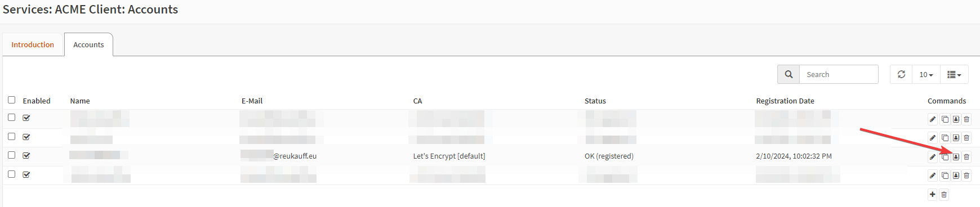Sort by the Name column header
Screen dimensions: 980x207
tap(80, 101)
